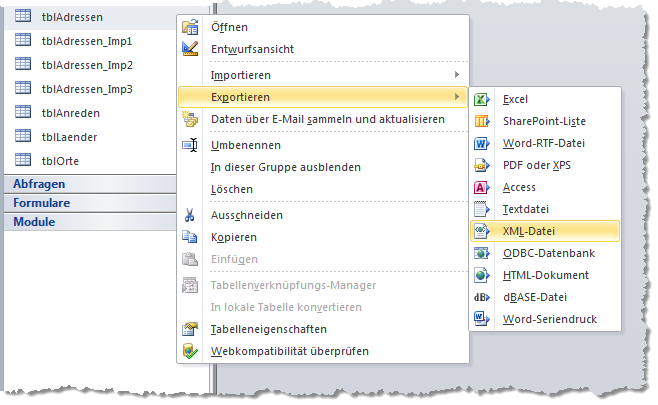
Task: Choose Umbenennen in the context menu
Action: [323, 145]
